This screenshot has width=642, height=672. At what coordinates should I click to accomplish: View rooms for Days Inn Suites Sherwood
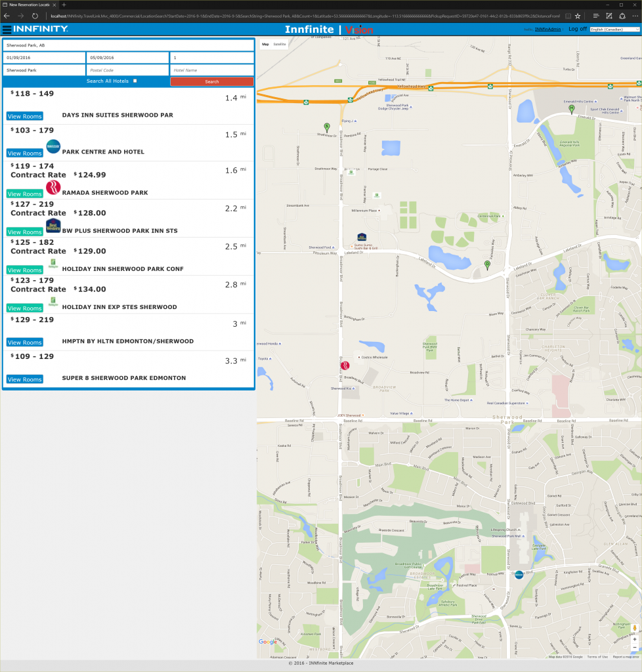[x=25, y=117]
